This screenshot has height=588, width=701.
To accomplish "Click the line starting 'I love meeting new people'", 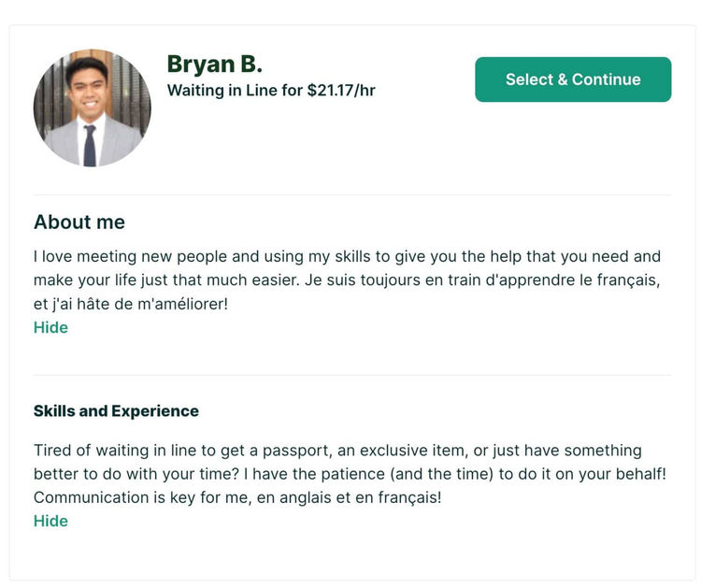I will click(347, 257).
